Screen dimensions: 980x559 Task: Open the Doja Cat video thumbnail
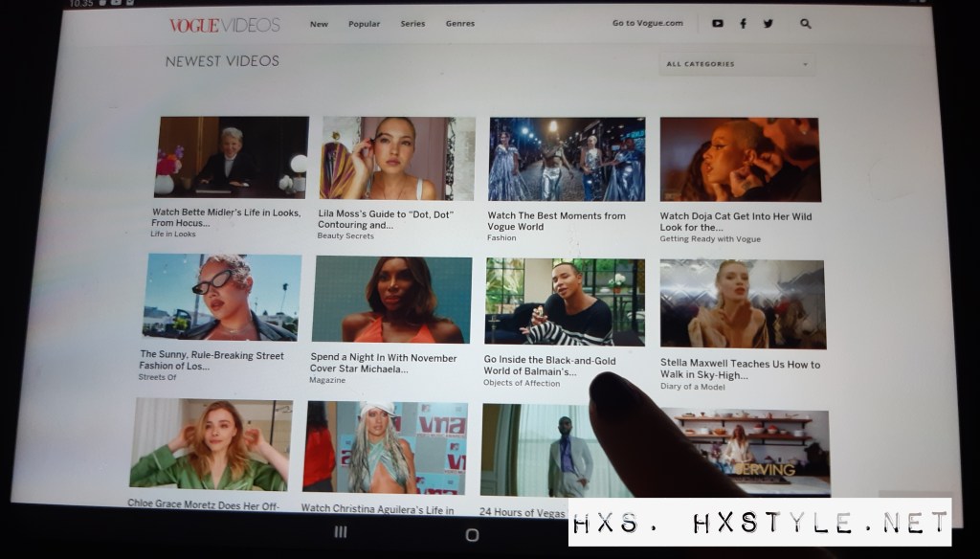click(x=739, y=159)
